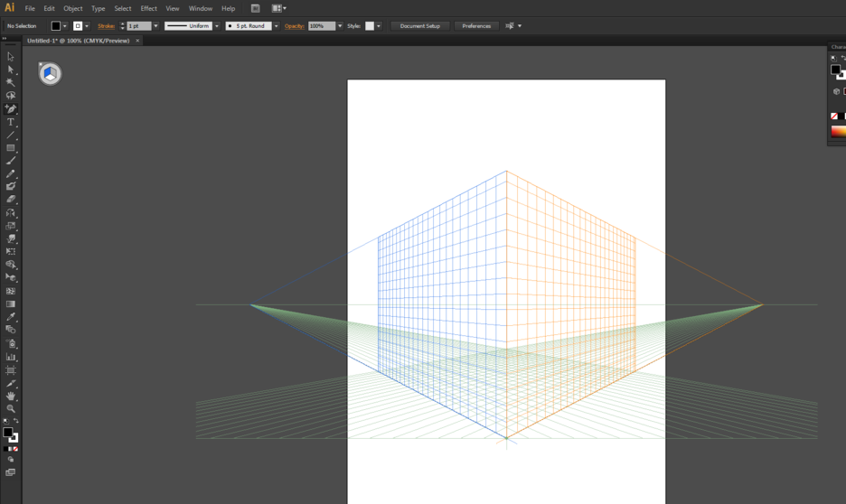Open the Window menu
The width and height of the screenshot is (846, 504).
(200, 9)
